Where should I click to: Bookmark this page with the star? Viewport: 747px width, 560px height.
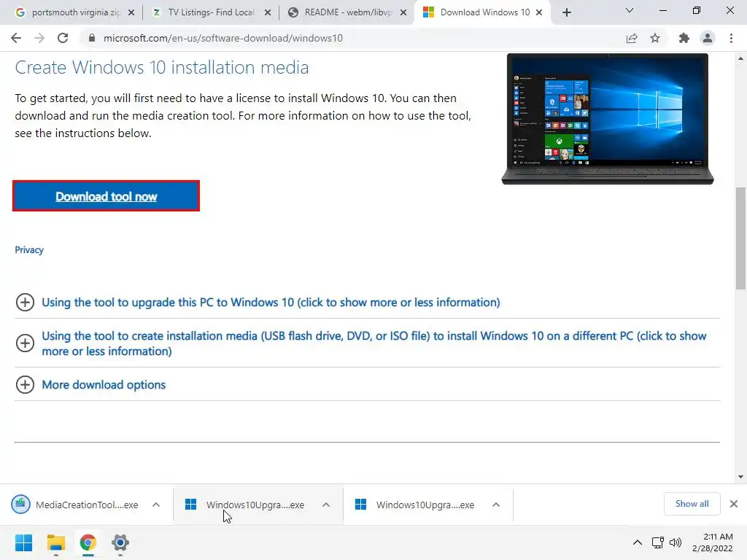(655, 38)
